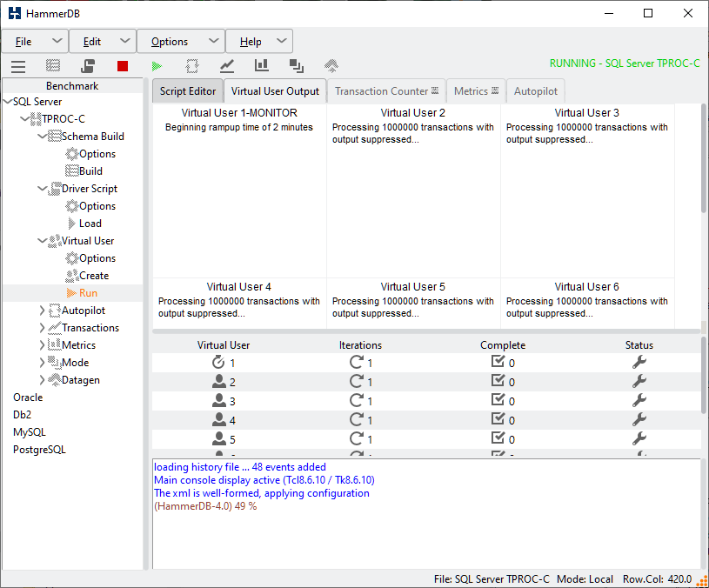Select PostgreSQL in the Benchmark tree

pyautogui.click(x=39, y=450)
